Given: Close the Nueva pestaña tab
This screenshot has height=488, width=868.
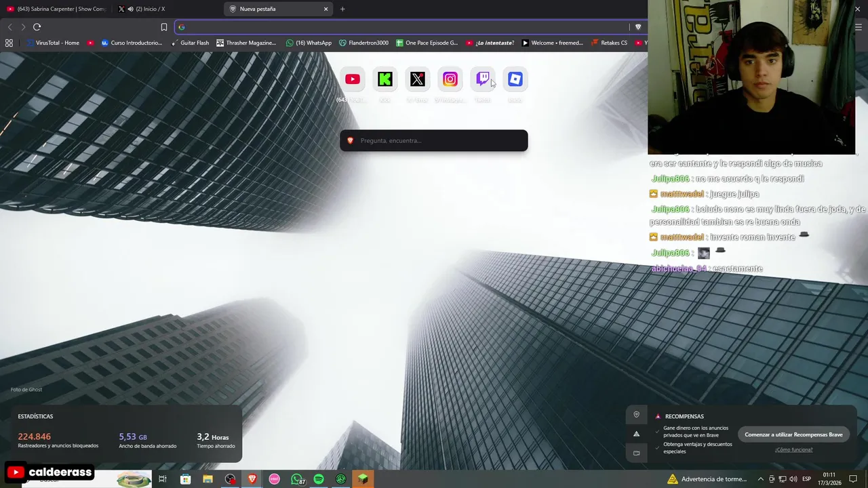Looking at the screenshot, I should 325,9.
